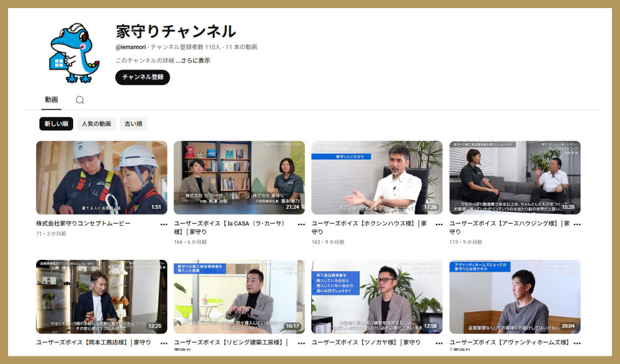This screenshot has width=620, height=364.
Task: Select the 人気の動画 sort chip
Action: click(x=96, y=124)
